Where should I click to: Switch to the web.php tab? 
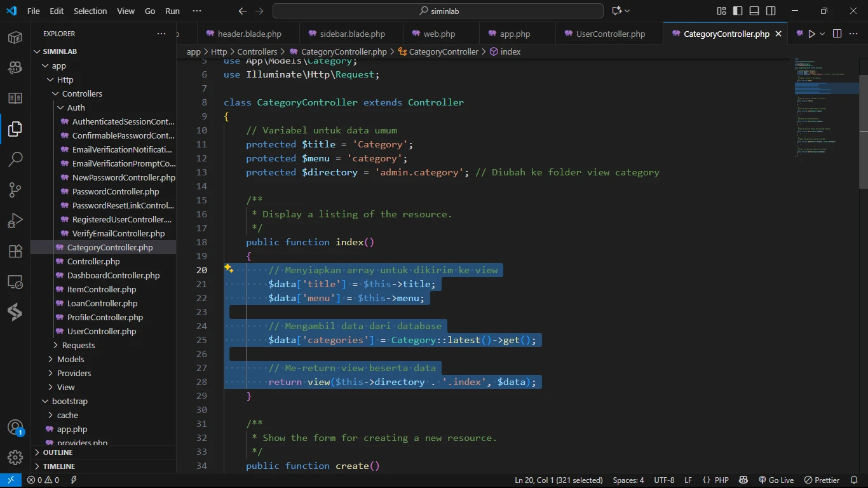coord(439,34)
